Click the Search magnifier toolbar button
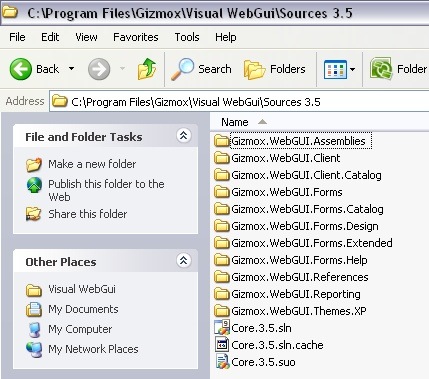Image resolution: width=429 pixels, height=379 pixels. point(201,69)
